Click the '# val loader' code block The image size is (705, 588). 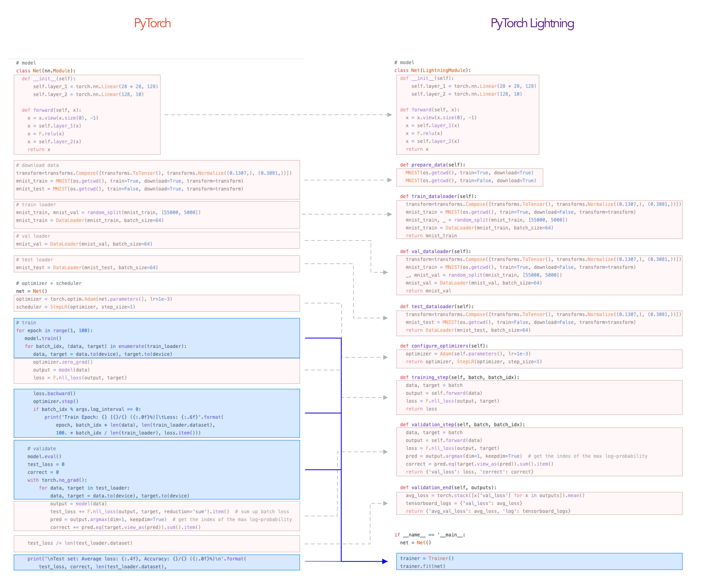156,240
